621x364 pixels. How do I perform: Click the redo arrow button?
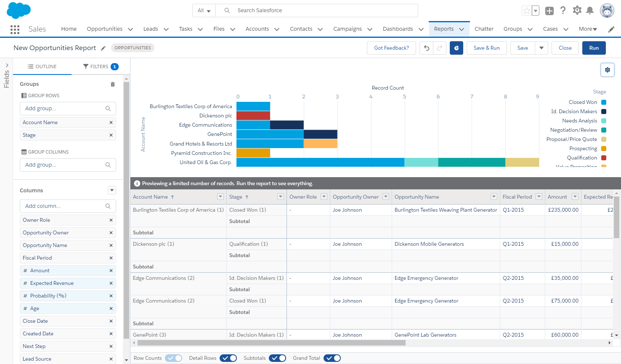coord(440,48)
